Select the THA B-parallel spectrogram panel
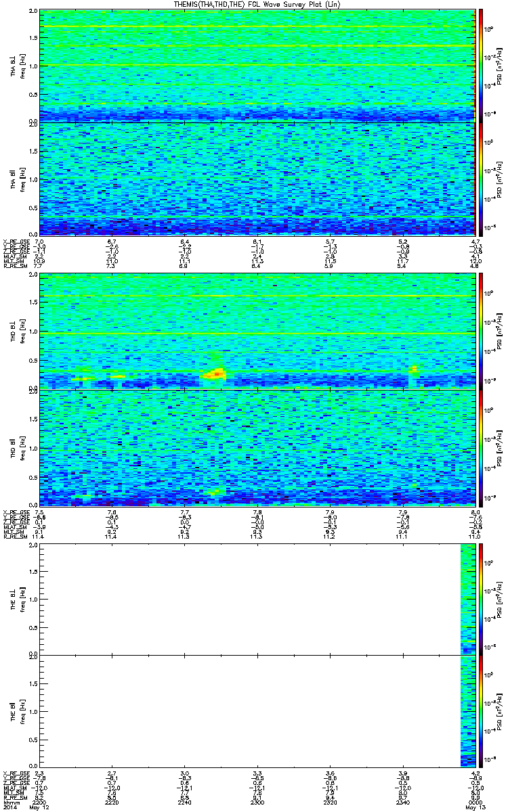 [257, 179]
